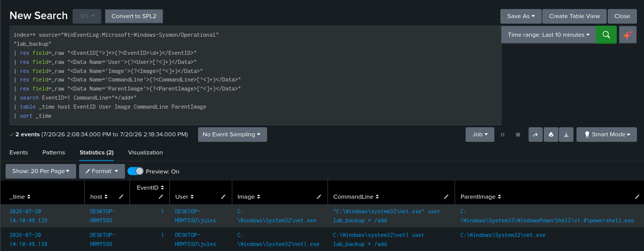Select the Statistics (2) tab
This screenshot has width=644, height=251.
pyautogui.click(x=96, y=152)
